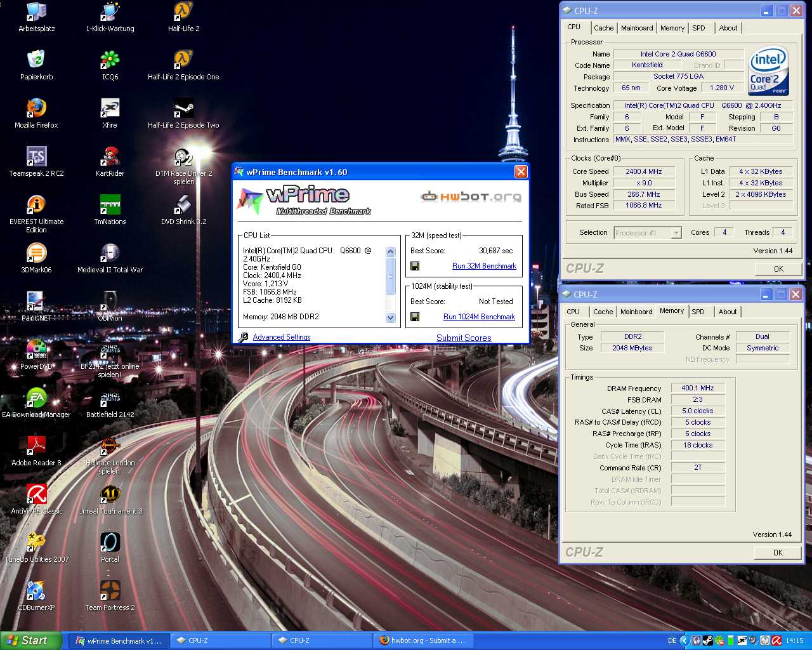
Task: Open About tab in upper CPU-Z window
Action: 728,28
